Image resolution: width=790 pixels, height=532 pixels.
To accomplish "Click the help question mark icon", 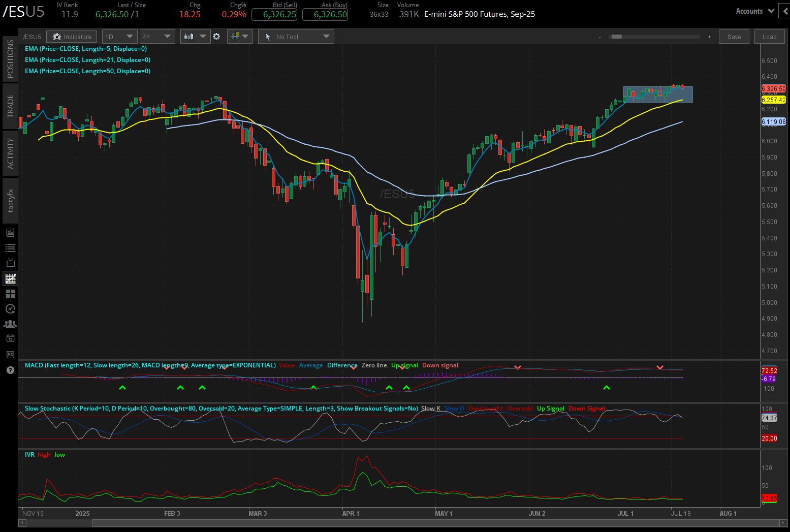I will click(x=10, y=370).
